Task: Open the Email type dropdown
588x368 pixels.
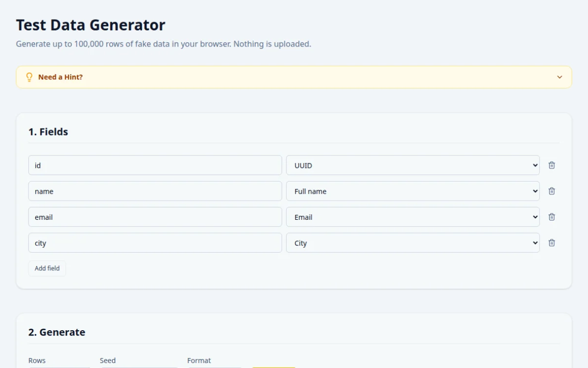Action: [x=413, y=217]
